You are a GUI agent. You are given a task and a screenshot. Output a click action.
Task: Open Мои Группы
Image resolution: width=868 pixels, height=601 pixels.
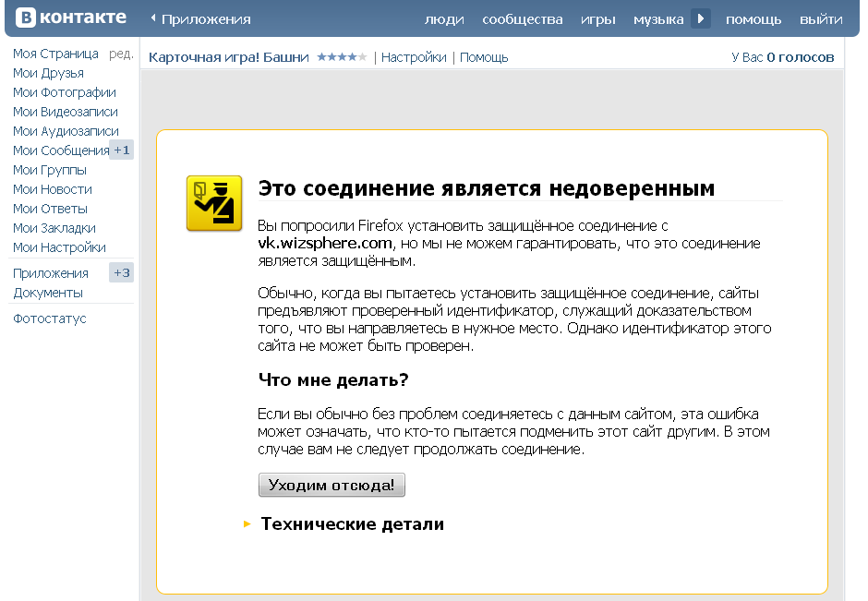49,170
